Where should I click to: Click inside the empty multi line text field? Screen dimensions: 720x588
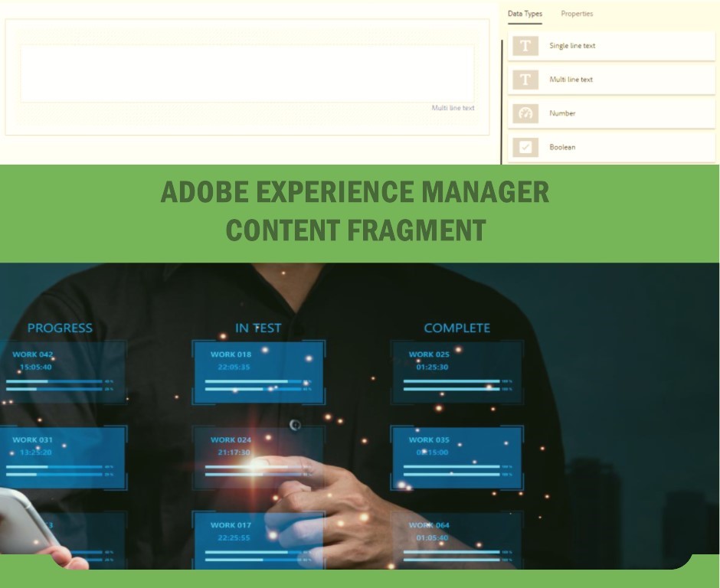point(247,73)
